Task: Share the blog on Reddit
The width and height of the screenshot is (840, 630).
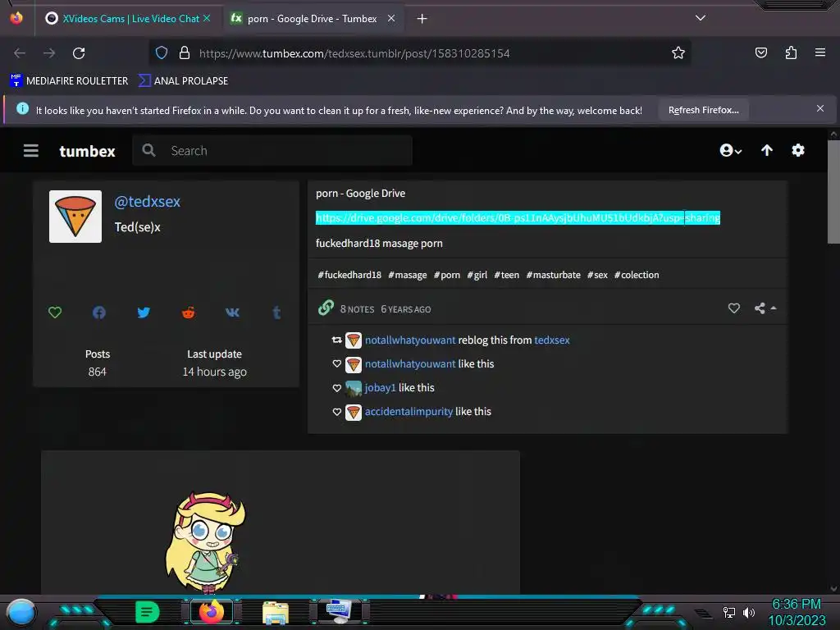Action: point(188,313)
